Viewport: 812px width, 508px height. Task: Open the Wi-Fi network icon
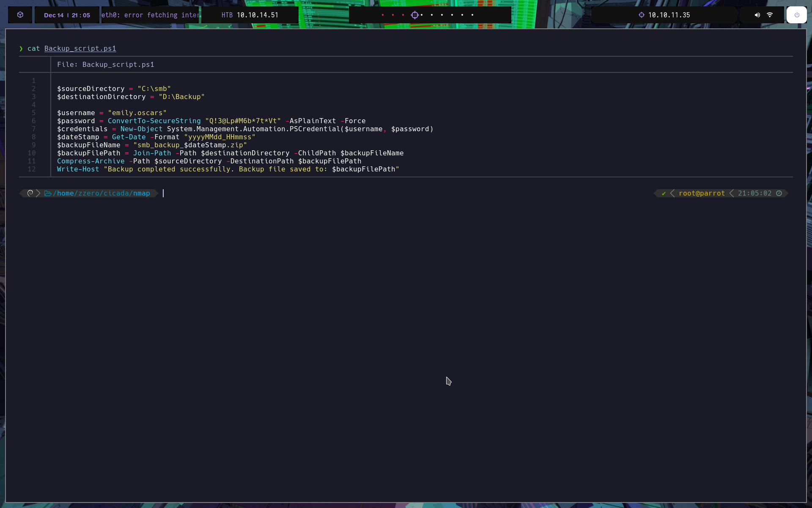click(x=770, y=15)
